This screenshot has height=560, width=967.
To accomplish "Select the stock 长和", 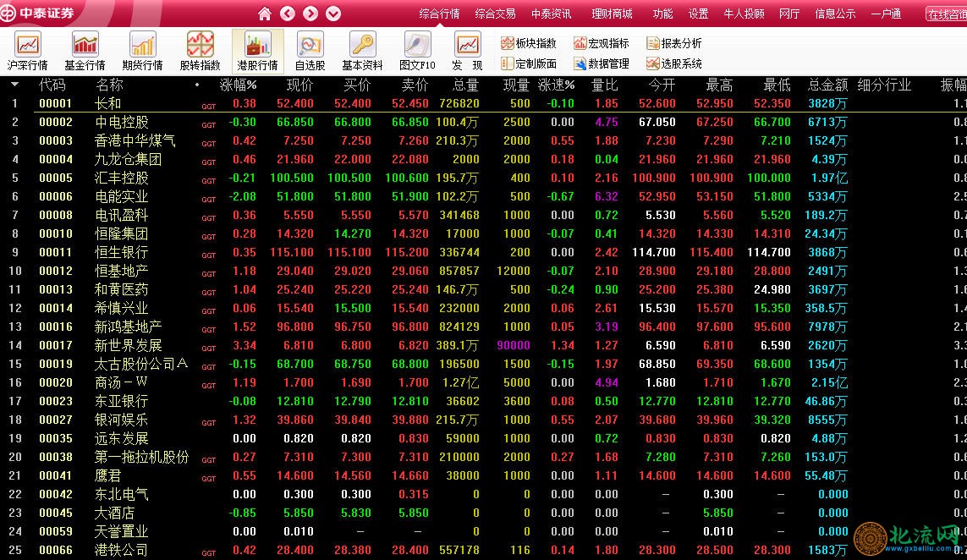I will [108, 103].
